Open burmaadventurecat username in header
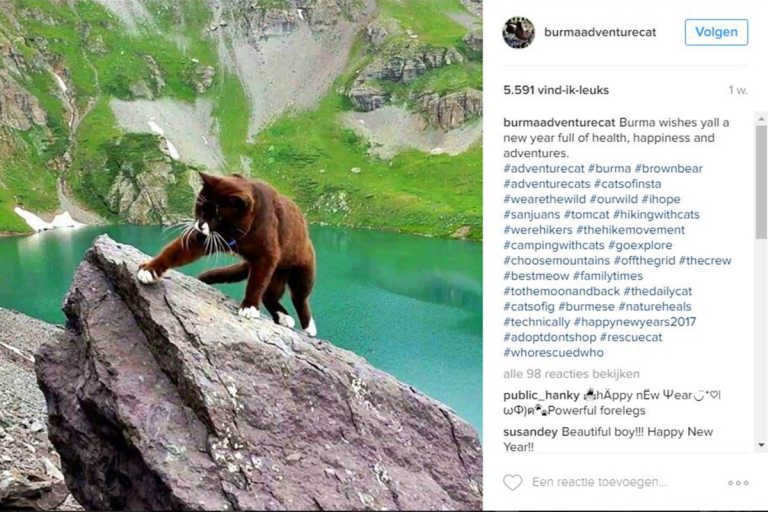The image size is (768, 512). (x=600, y=32)
